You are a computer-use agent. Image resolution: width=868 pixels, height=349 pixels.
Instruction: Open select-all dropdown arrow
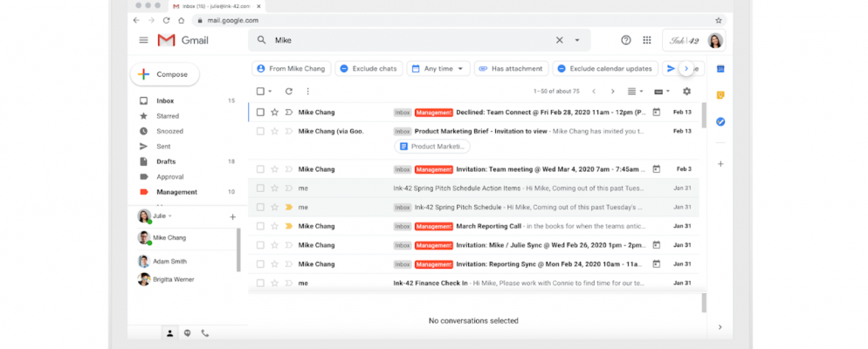point(270,92)
